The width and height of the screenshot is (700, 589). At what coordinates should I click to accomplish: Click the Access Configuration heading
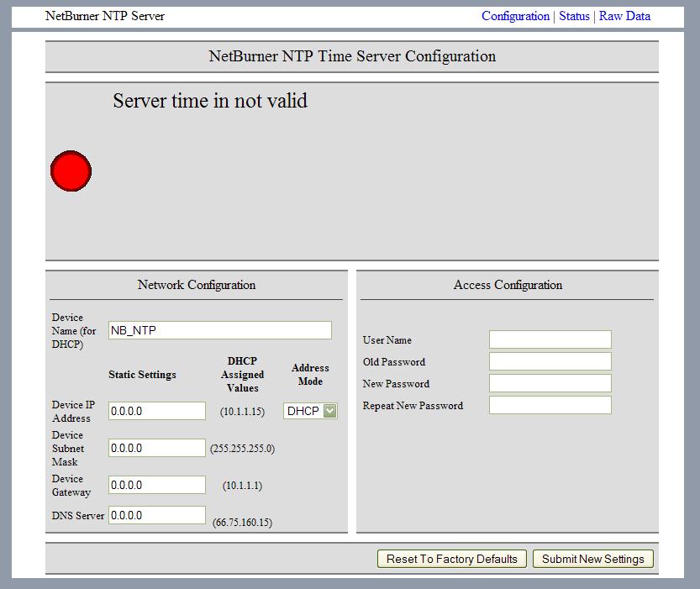click(508, 285)
